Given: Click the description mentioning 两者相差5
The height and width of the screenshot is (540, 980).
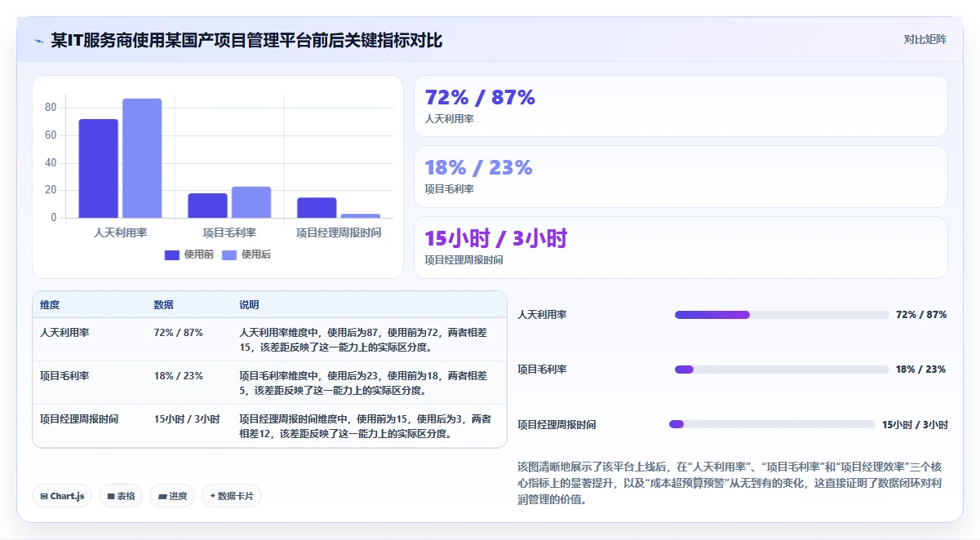Looking at the screenshot, I should pos(363,383).
